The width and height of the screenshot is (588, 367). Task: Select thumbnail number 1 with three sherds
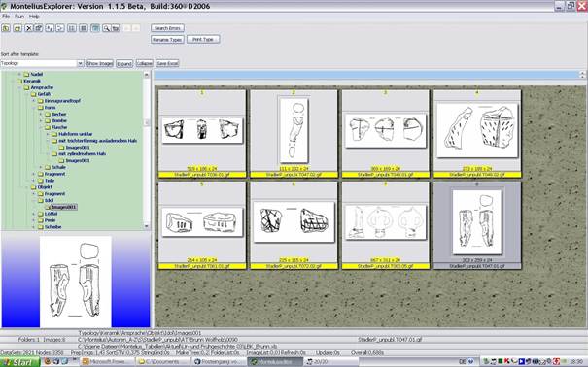click(x=202, y=133)
